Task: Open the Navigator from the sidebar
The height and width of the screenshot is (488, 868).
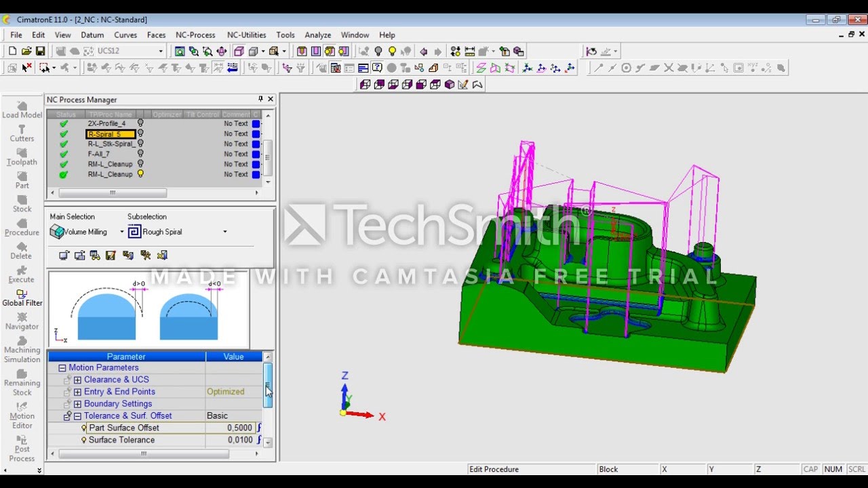Action: coord(22,322)
